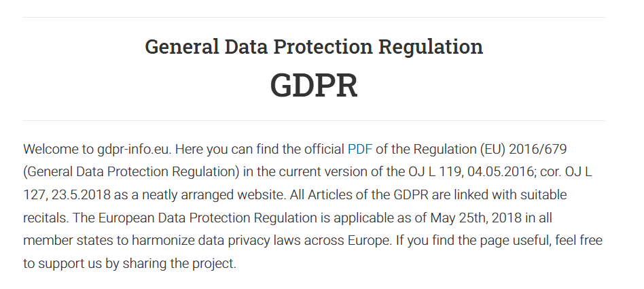The image size is (644, 289).
Task: Click the horizontal divider below the GDPR title
Action: 314,121
